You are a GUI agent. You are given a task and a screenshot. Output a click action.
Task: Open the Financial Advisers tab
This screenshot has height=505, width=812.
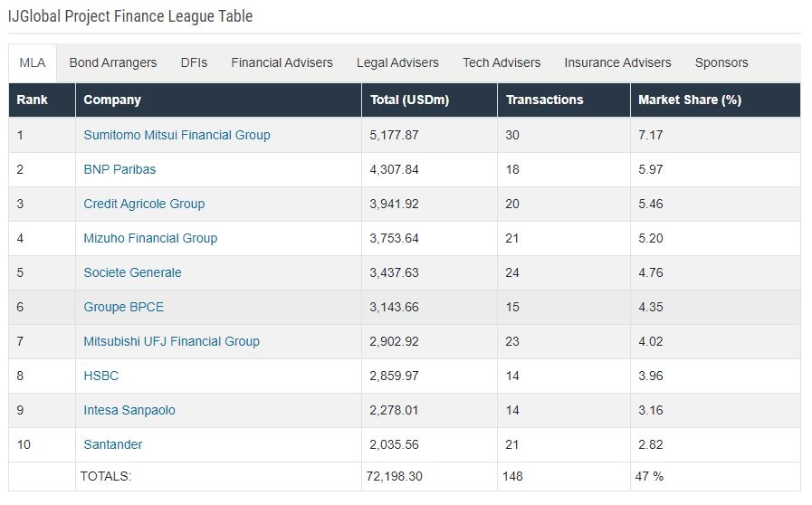click(x=282, y=62)
